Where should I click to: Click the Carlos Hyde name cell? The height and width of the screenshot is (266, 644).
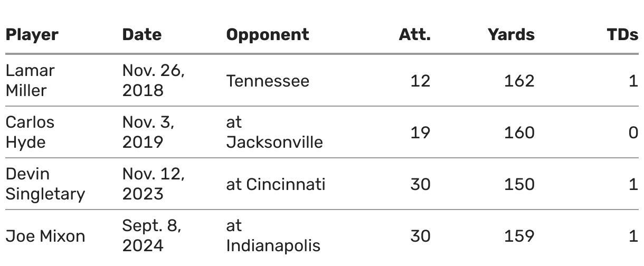(30, 132)
